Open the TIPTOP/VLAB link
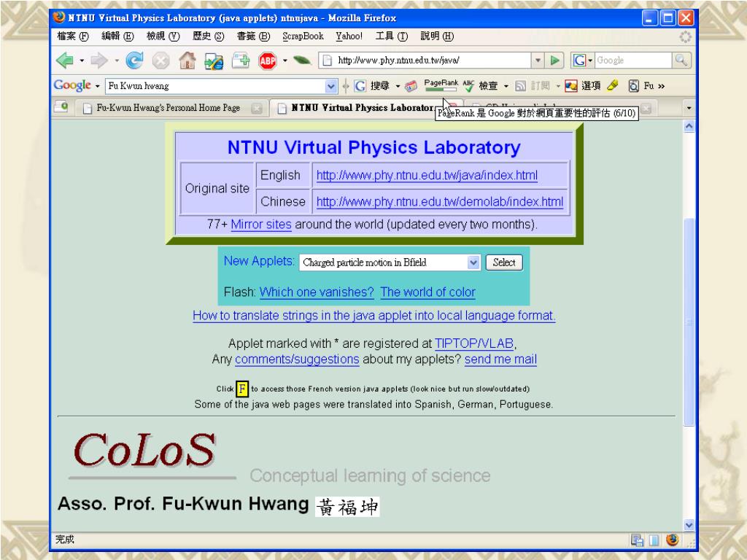Screen dimensions: 747x560 coord(474,343)
